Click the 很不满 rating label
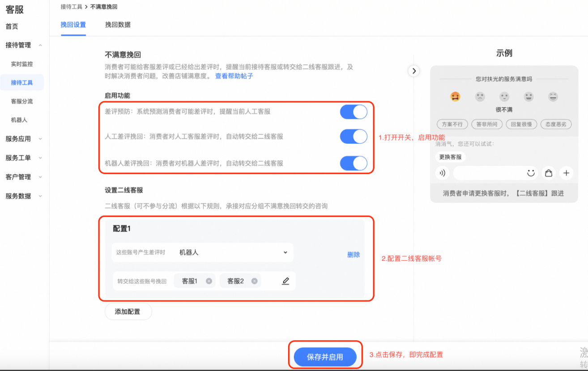Image resolution: width=588 pixels, height=371 pixels. tap(504, 110)
